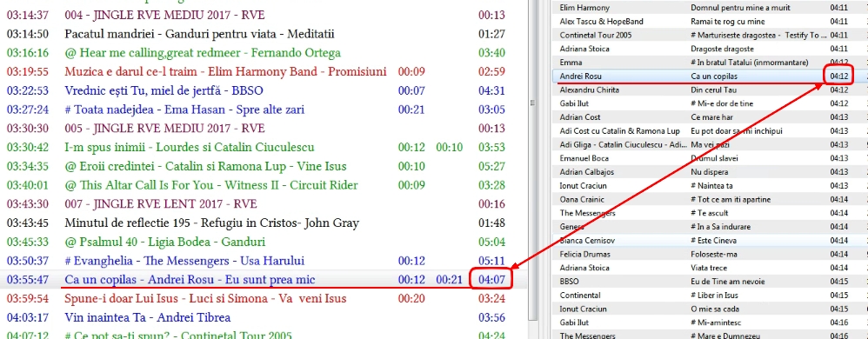Click the panel splitter grip handle

pyautogui.click(x=532, y=103)
